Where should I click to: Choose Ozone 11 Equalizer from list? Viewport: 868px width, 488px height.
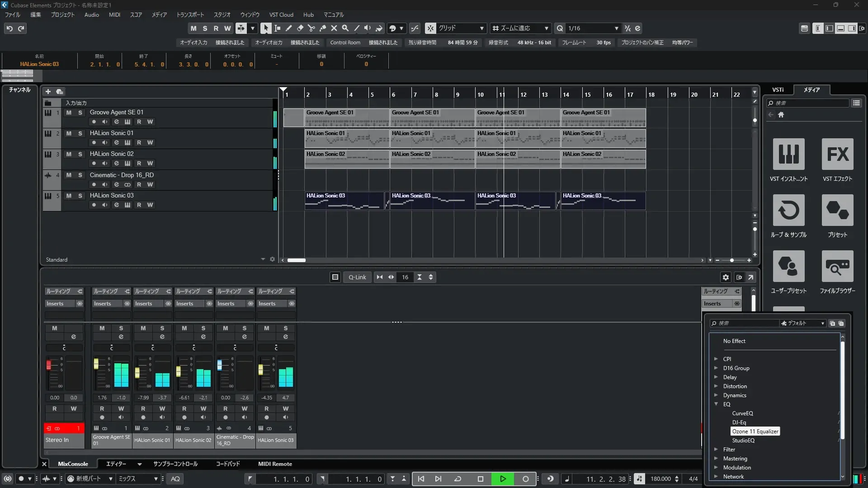[x=755, y=432]
